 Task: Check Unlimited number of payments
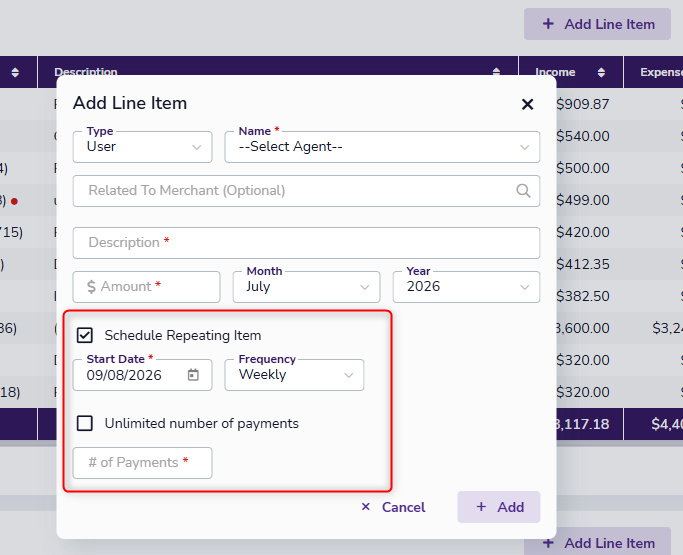(x=85, y=423)
